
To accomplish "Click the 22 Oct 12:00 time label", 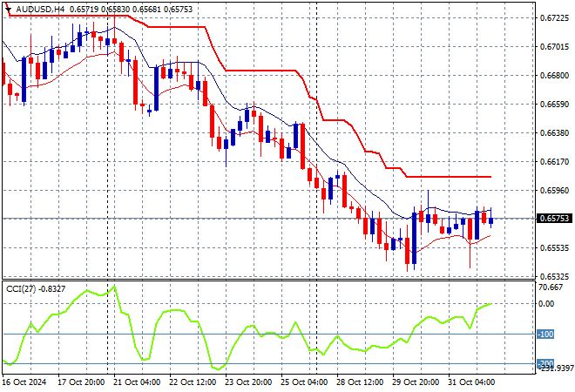I will 193,382.
